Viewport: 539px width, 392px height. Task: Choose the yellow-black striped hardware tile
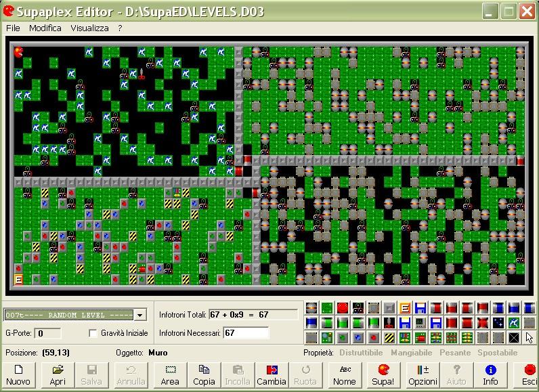pyautogui.click(x=388, y=336)
